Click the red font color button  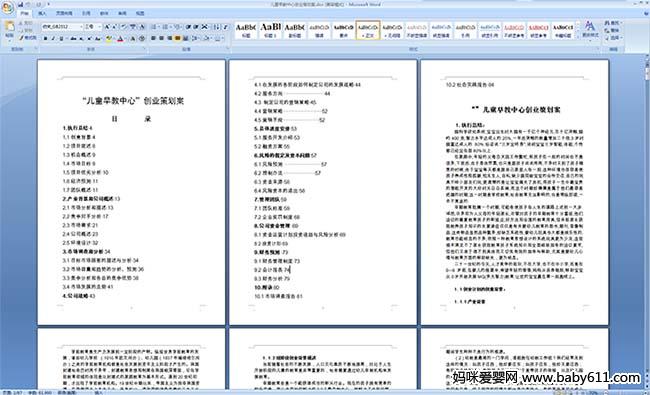click(x=120, y=39)
